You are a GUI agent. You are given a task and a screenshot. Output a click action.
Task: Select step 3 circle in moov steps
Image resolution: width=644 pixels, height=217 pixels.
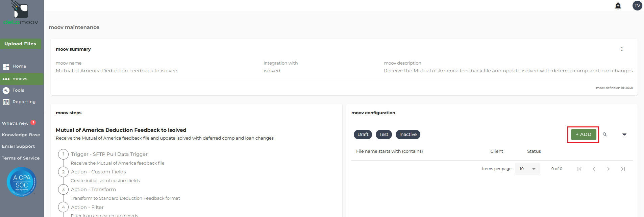(63, 189)
